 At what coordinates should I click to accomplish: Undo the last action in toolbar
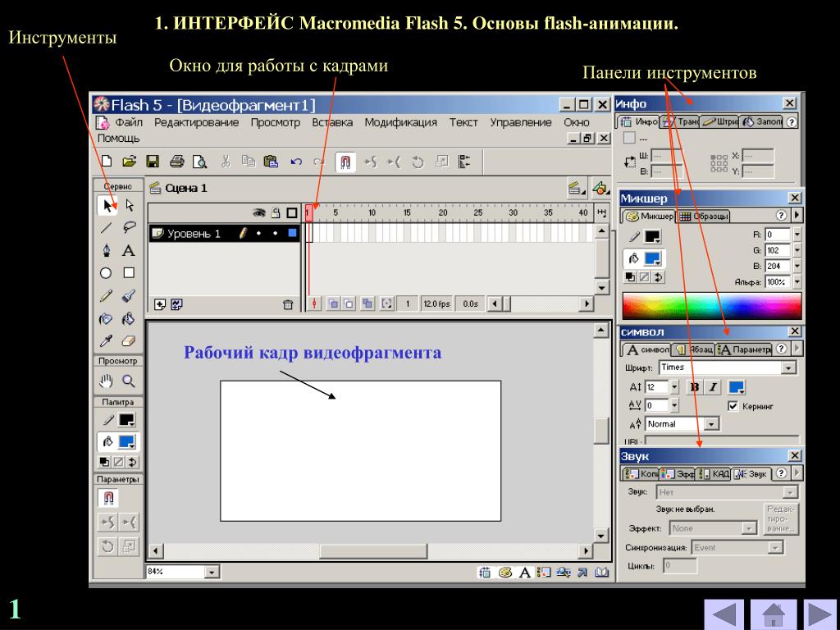click(296, 162)
